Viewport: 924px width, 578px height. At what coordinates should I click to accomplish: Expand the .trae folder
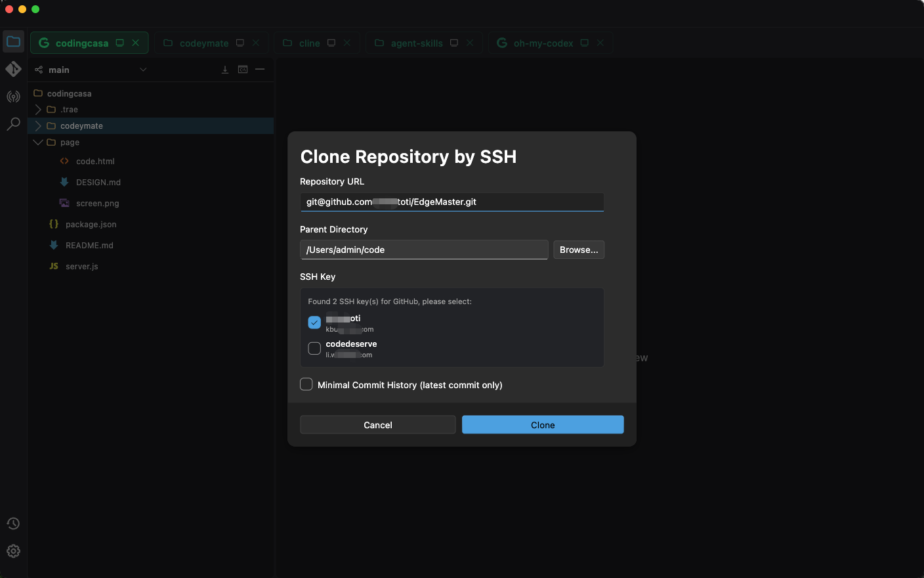coord(38,110)
